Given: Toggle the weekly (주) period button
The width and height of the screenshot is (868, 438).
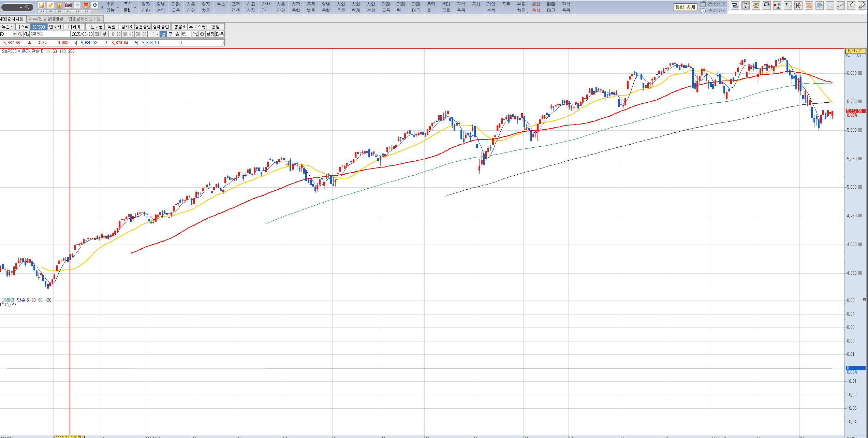Looking at the screenshot, I should click(x=171, y=34).
